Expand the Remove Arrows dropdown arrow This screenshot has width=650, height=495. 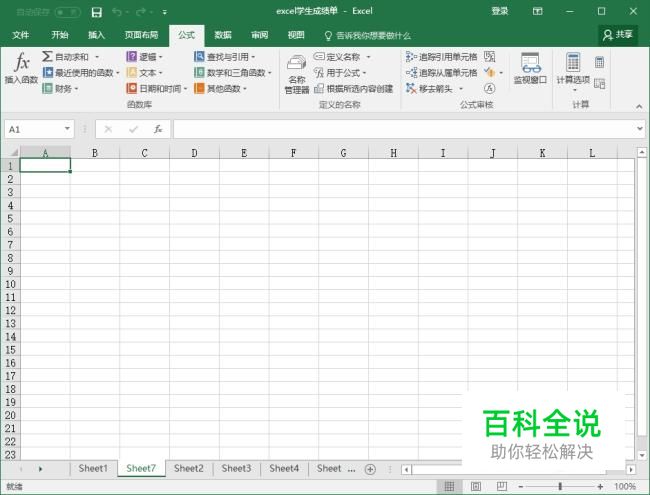(461, 89)
